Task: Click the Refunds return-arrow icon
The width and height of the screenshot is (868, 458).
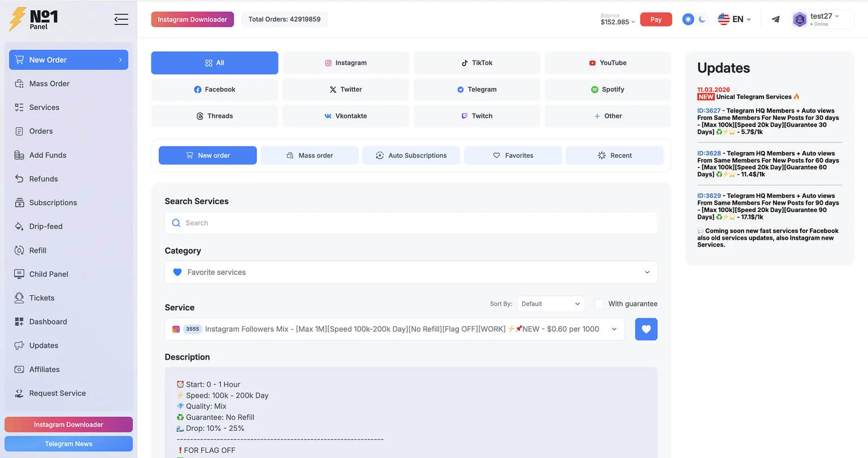Action: tap(19, 179)
